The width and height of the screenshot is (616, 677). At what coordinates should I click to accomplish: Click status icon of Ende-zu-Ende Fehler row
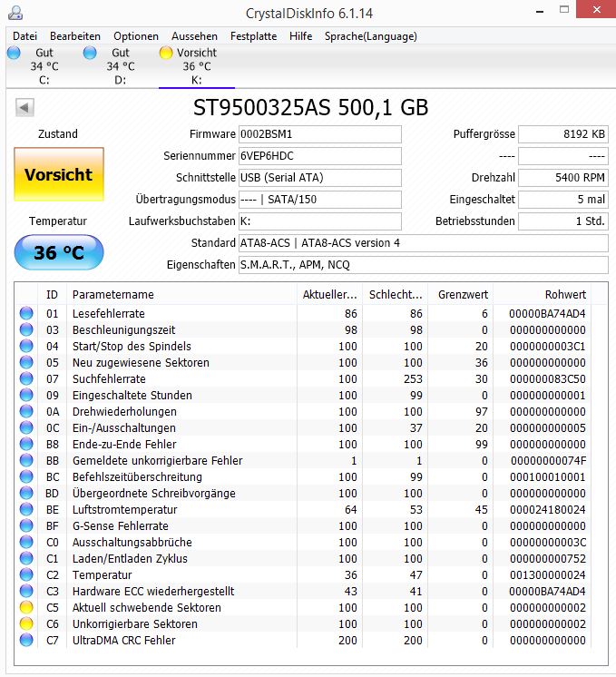click(x=26, y=445)
